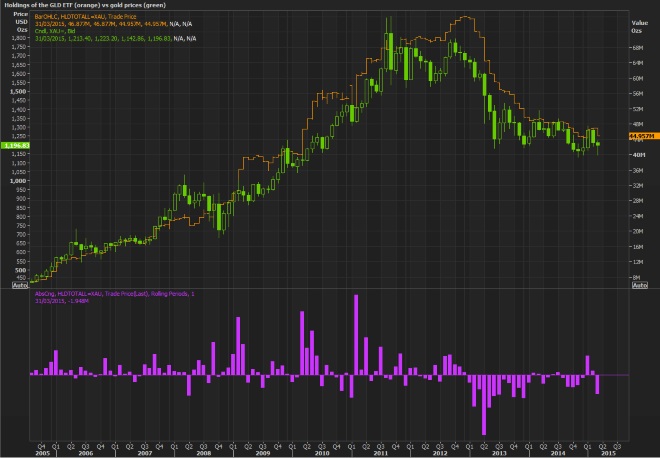Select the 2015 year label on the time axis

(x=605, y=452)
